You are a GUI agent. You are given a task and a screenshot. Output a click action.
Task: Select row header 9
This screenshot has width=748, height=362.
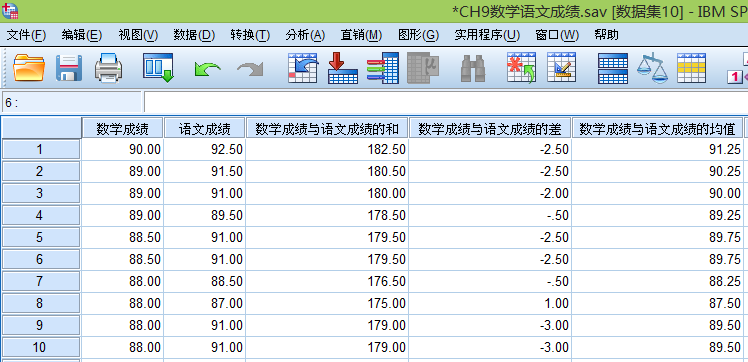point(41,325)
